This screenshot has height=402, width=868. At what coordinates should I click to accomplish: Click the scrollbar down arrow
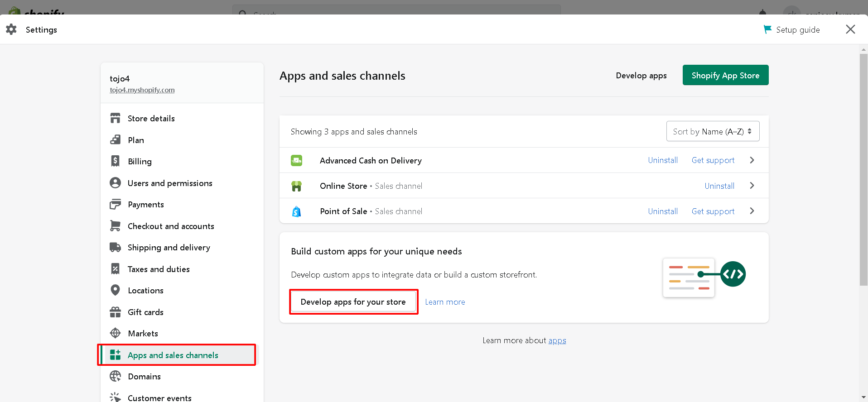[863, 397]
